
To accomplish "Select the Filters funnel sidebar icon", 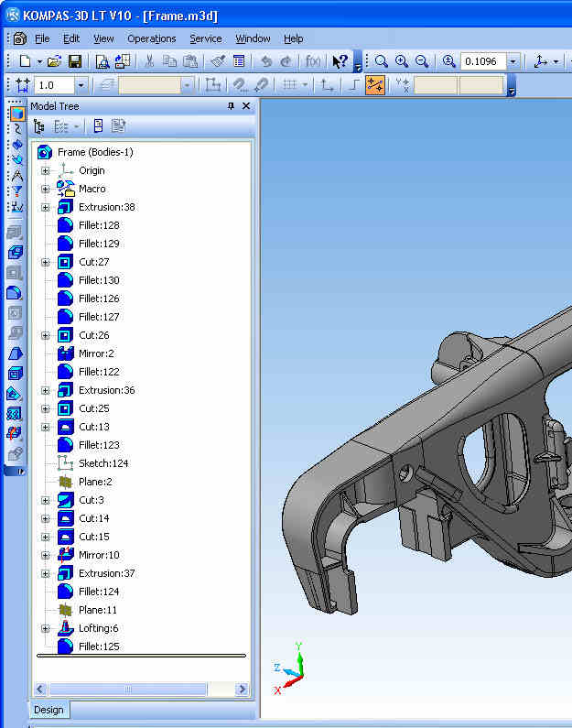I will coord(17,190).
